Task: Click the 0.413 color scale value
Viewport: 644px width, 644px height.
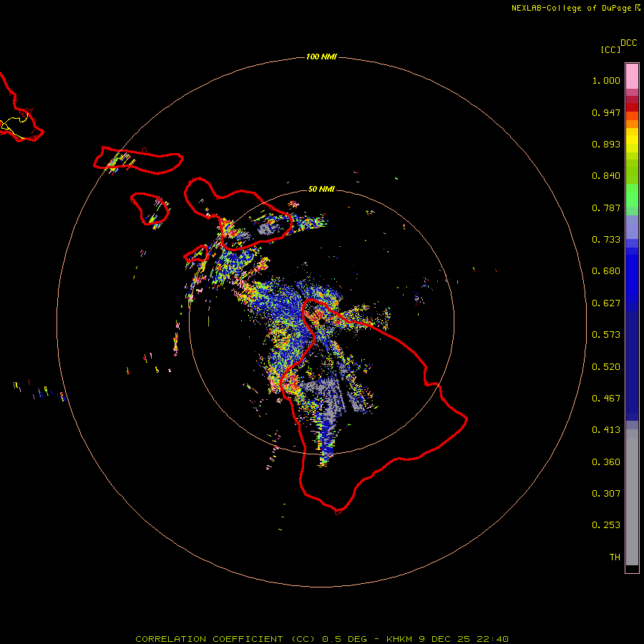Action: (606, 430)
